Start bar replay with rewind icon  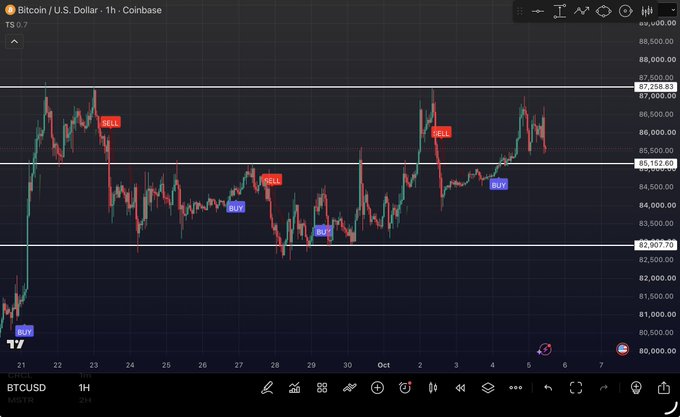click(460, 388)
